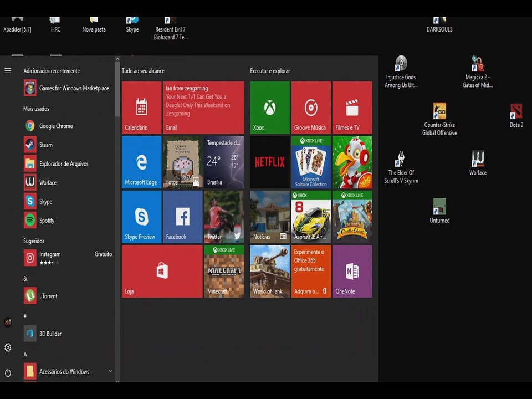Select Spotify in the app list

point(47,220)
